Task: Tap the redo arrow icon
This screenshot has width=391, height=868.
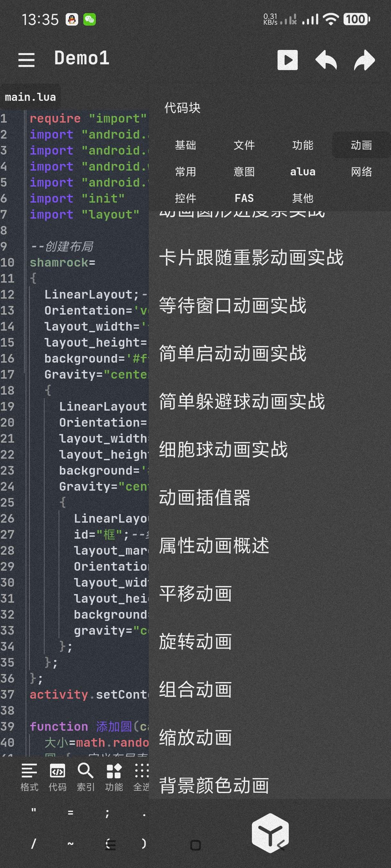Action: pos(364,60)
